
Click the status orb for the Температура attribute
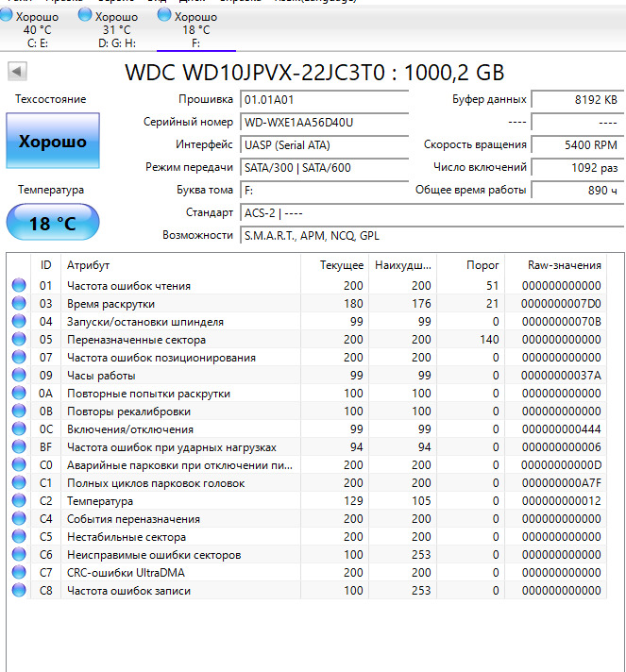click(x=19, y=501)
